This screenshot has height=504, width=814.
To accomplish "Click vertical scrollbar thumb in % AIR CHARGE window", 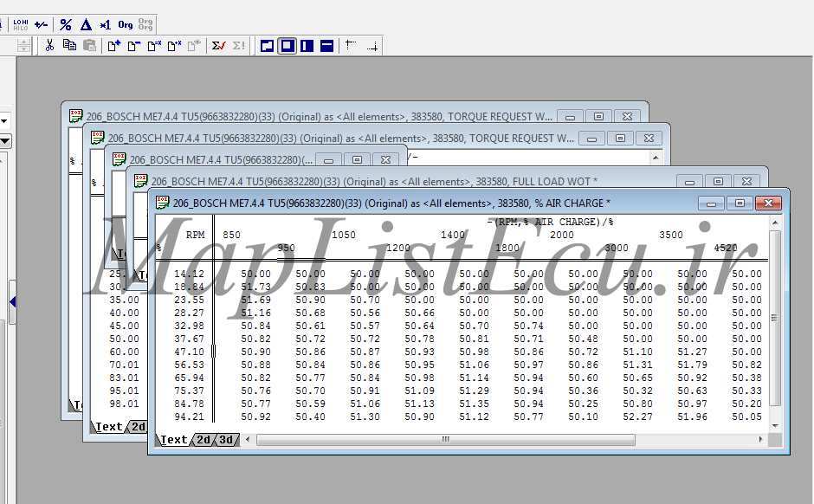I will pos(774,318).
